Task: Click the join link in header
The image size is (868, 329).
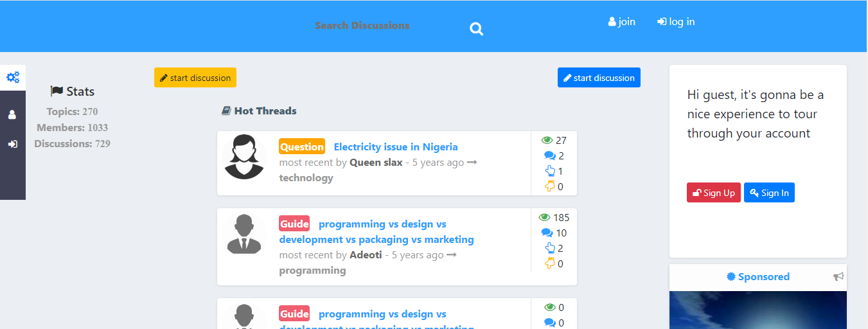Action: click(622, 22)
